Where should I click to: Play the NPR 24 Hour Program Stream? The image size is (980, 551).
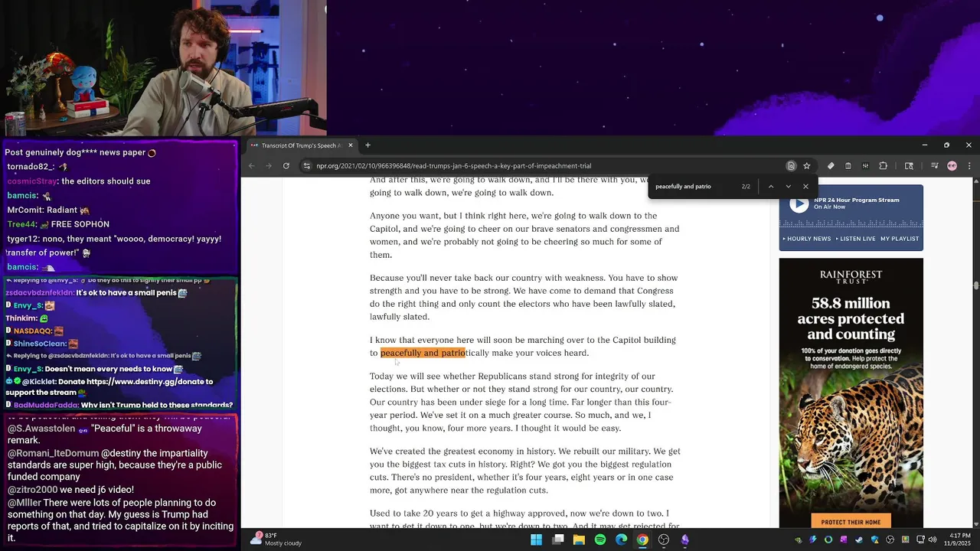pos(799,204)
